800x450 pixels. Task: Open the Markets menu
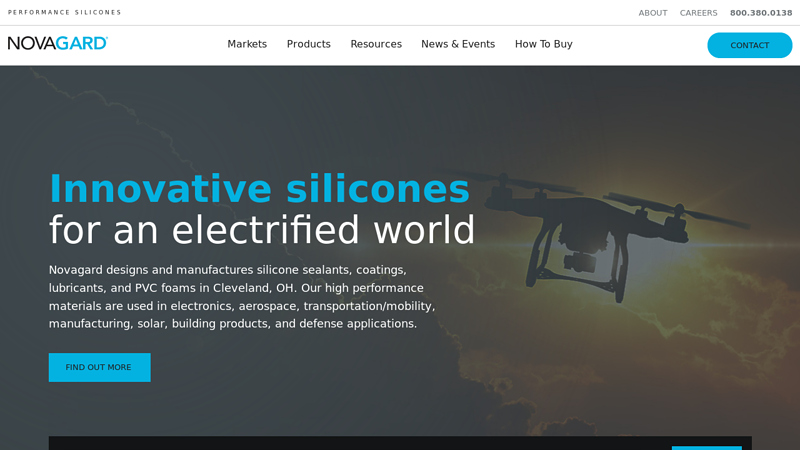(x=247, y=44)
